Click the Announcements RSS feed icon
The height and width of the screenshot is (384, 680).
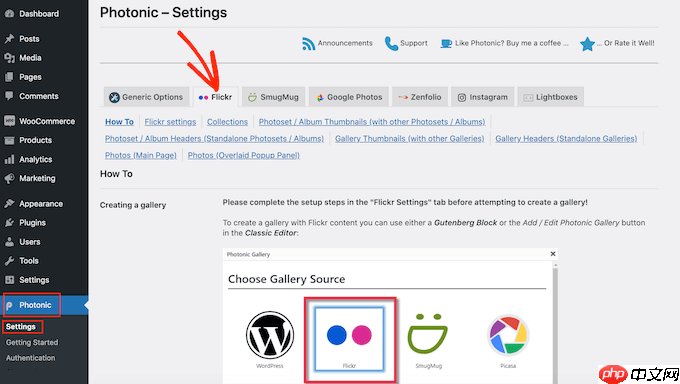(308, 43)
